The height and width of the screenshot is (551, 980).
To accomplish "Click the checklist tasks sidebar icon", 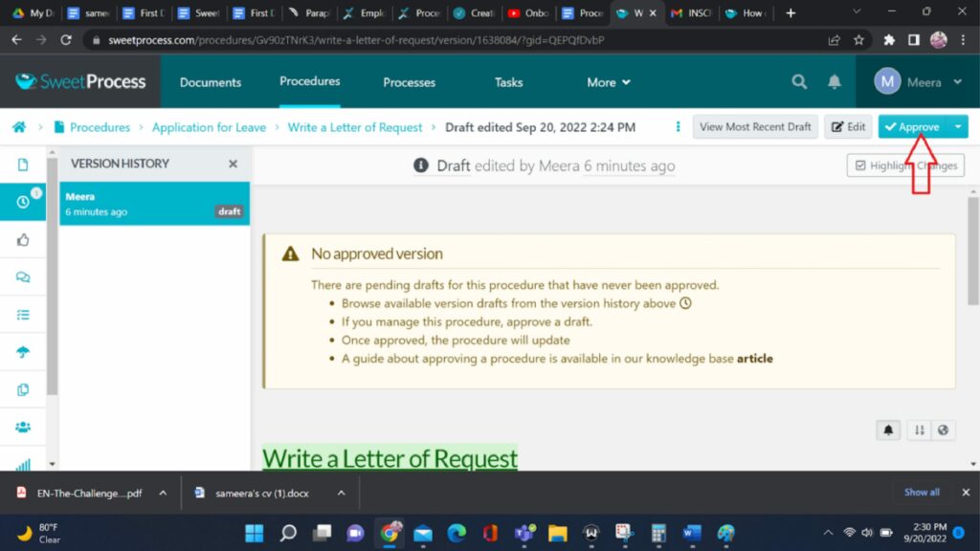I will coord(23,315).
